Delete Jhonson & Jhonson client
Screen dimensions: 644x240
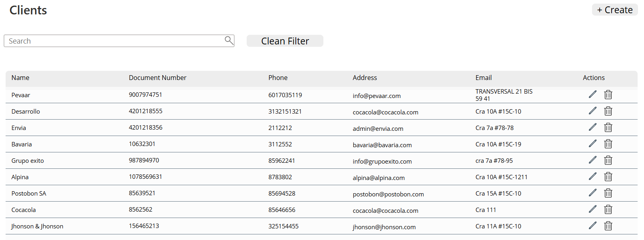(608, 226)
